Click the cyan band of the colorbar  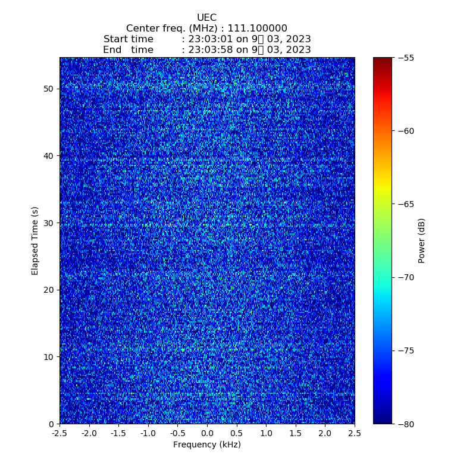click(x=383, y=286)
